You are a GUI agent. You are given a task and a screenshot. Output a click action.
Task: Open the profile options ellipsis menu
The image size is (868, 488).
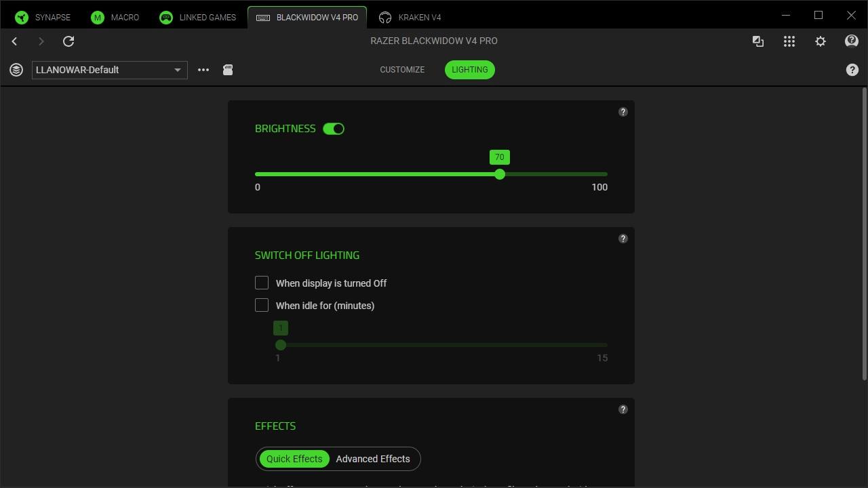pyautogui.click(x=203, y=70)
